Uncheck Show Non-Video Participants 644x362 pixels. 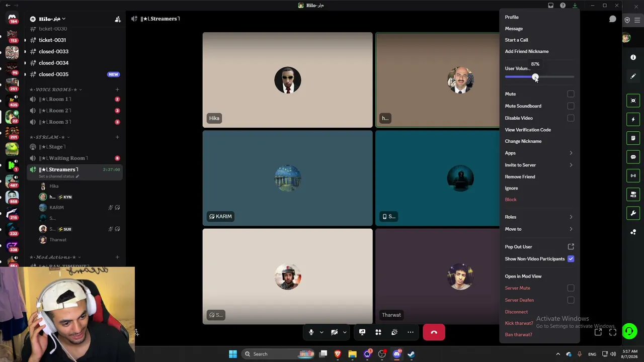coord(571,259)
